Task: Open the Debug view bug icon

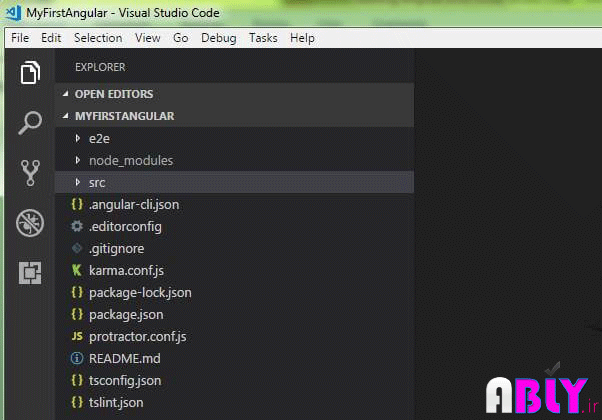Action: coord(30,223)
